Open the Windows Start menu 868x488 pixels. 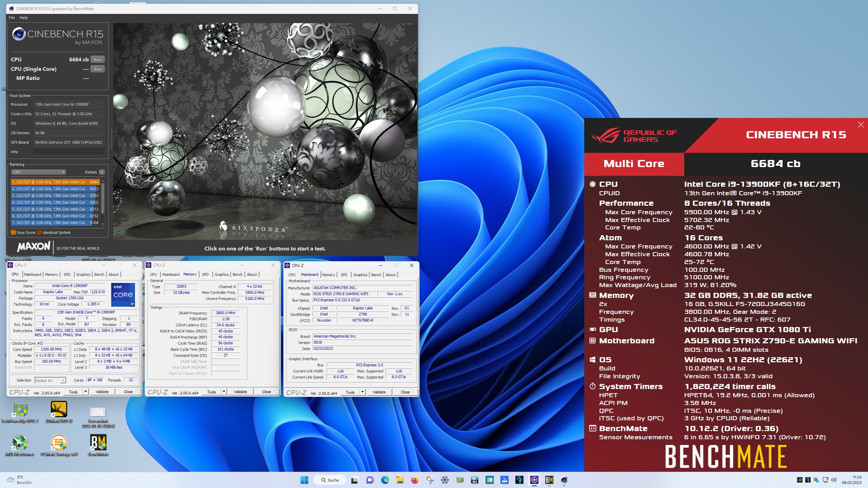tap(304, 480)
